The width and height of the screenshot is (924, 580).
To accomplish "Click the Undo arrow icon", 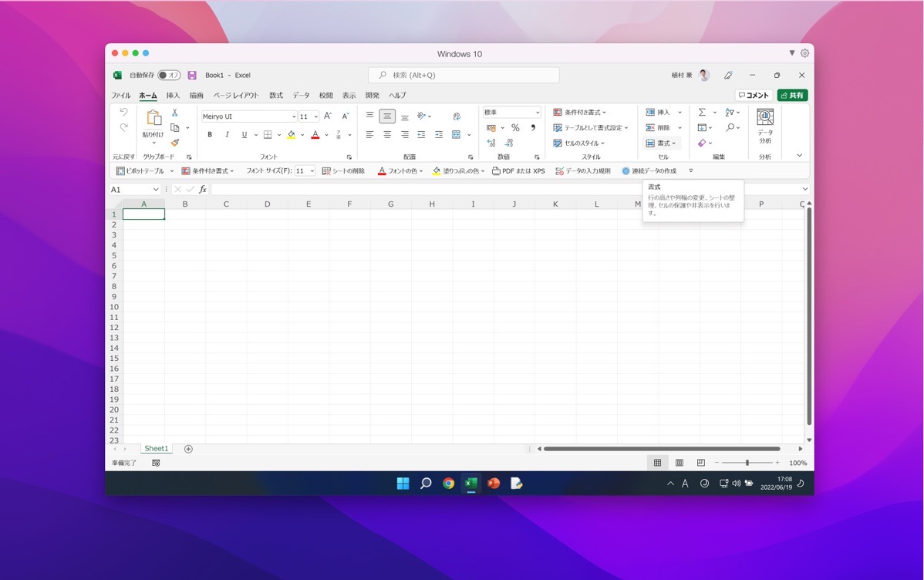I will pyautogui.click(x=123, y=112).
